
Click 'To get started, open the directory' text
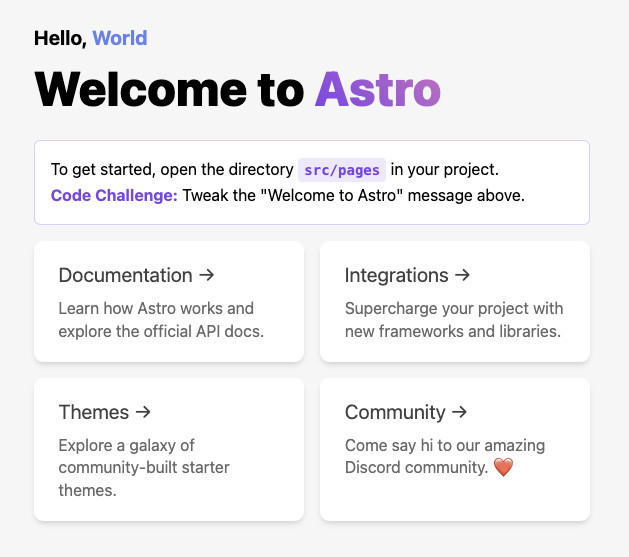(x=172, y=170)
